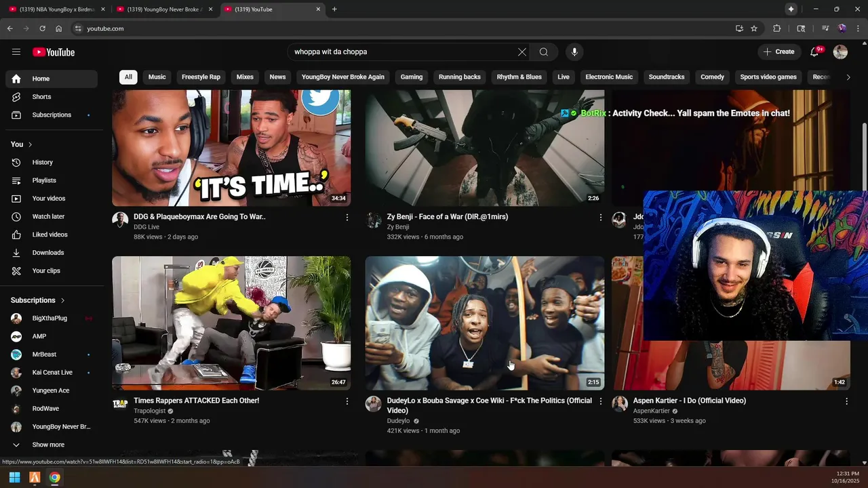Open Liked videos
868x488 pixels.
point(52,235)
